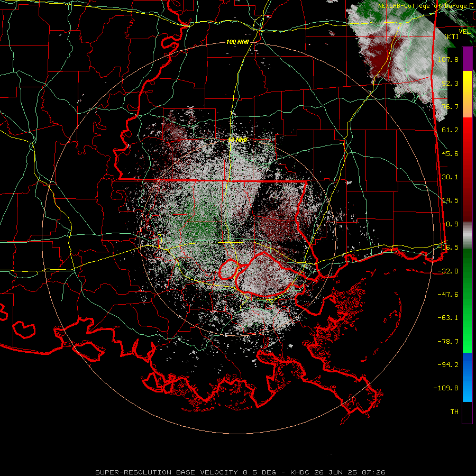Click the 45.6 scale value
Image resolution: width=476 pixels, height=476 pixels.
[x=450, y=153]
